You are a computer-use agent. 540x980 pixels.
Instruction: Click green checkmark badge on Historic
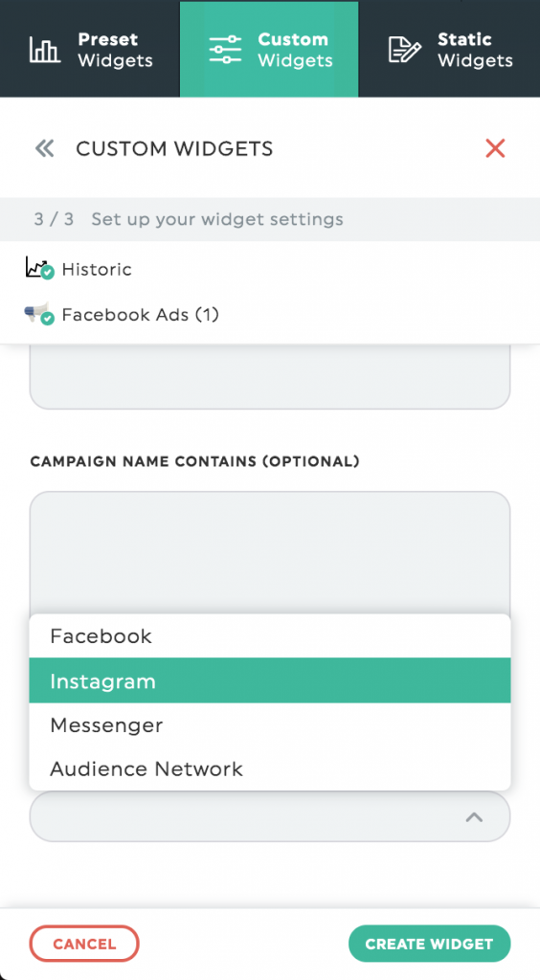coord(48,273)
